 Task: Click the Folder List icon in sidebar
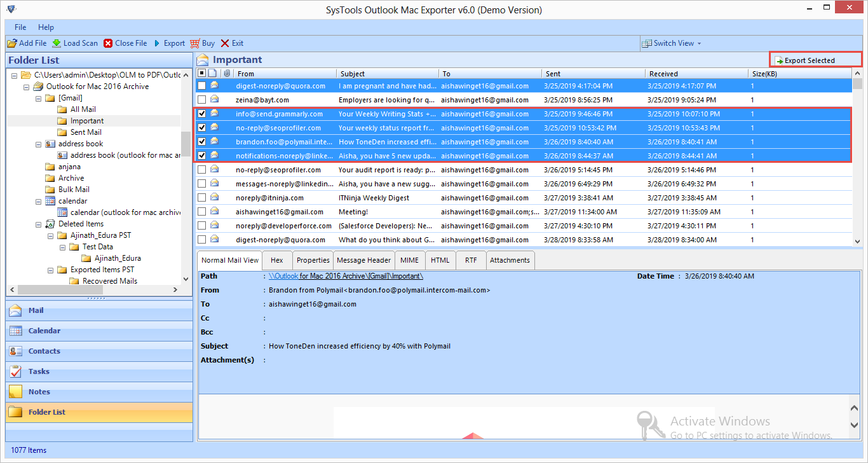16,412
